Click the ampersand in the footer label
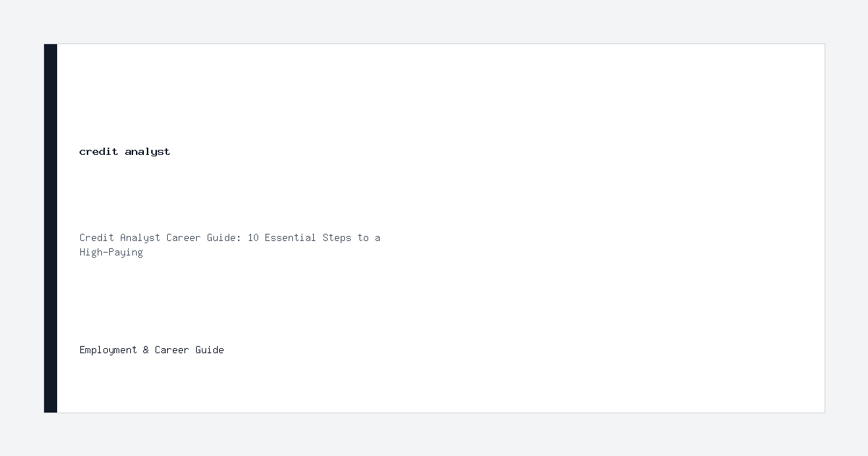868x456 pixels. point(146,350)
